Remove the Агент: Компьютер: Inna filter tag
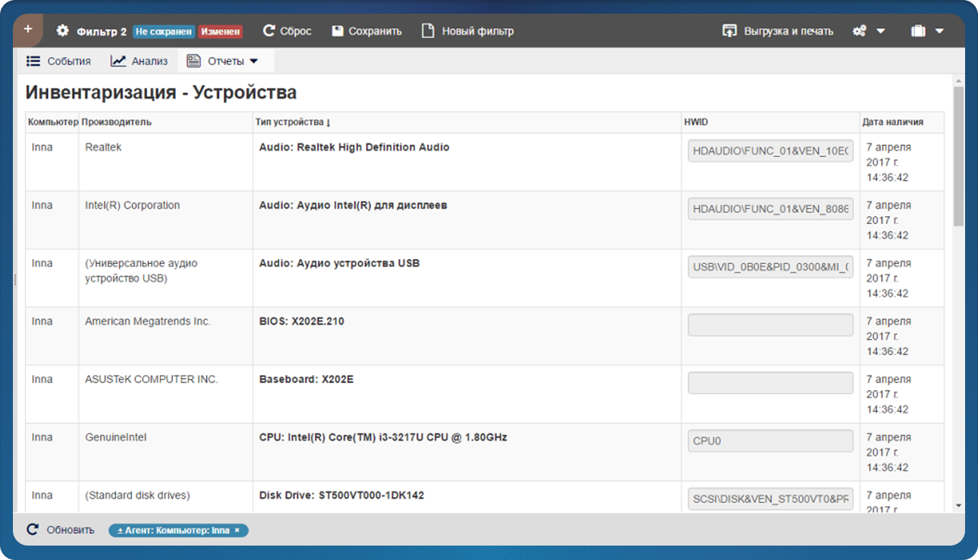Screen dimensions: 978x560 (x=237, y=530)
